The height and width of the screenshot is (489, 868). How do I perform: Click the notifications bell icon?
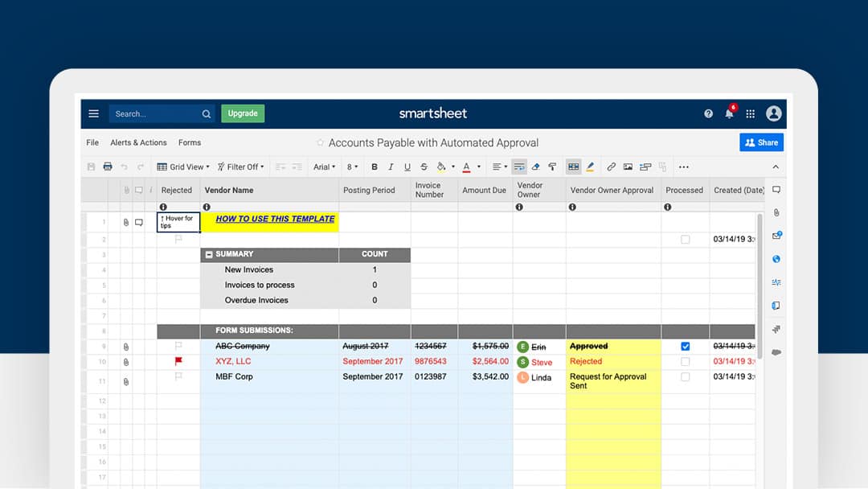pos(729,114)
